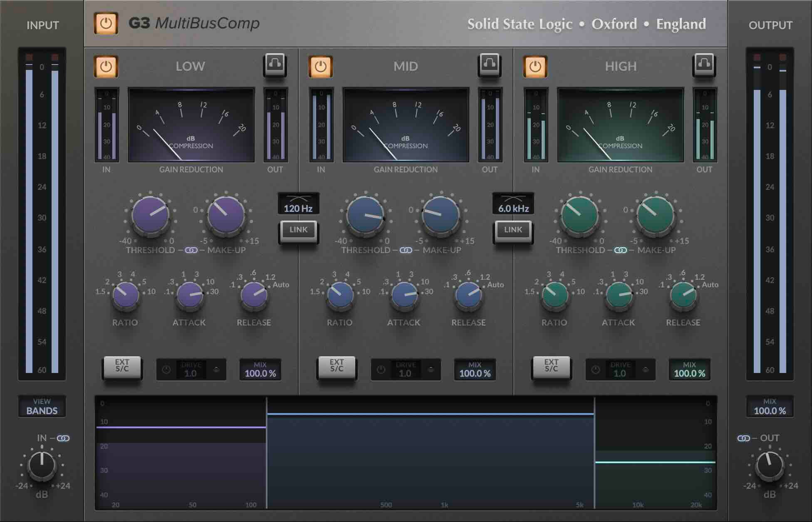Screen dimensions: 812x522
Task: Enable MID band drive power icon
Action: tap(381, 370)
